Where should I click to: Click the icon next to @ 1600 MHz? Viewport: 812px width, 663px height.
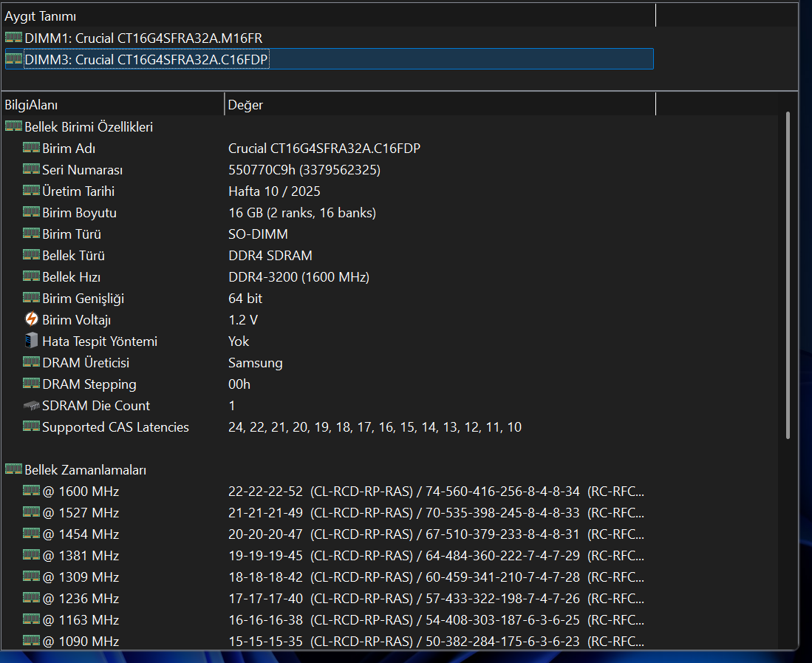[31, 490]
